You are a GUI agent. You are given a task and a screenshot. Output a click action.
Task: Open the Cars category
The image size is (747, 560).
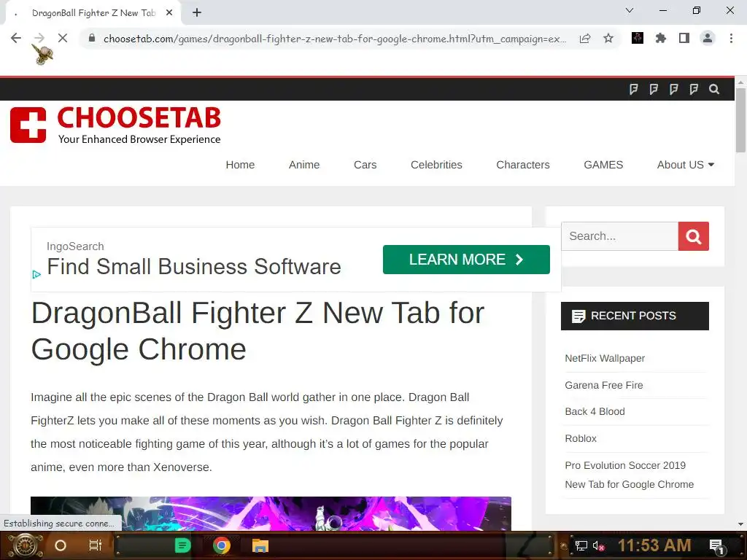365,165
